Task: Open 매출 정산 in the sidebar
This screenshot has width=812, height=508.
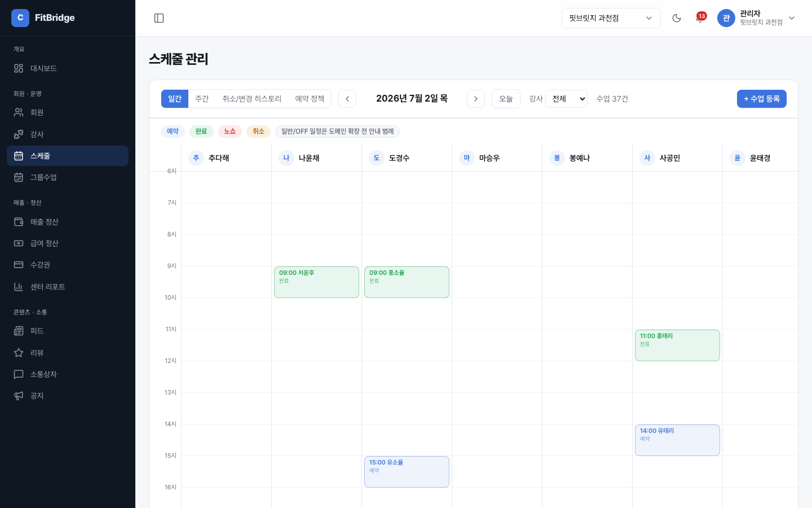Action: 68,222
